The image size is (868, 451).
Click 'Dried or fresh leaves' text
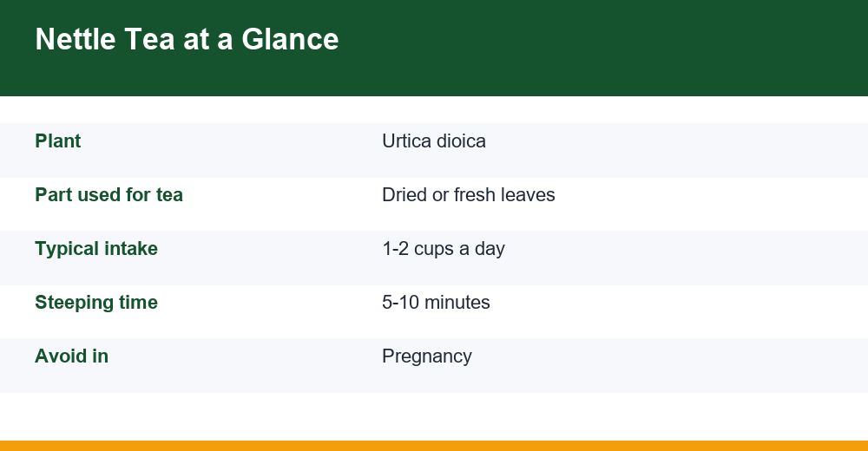pos(469,195)
